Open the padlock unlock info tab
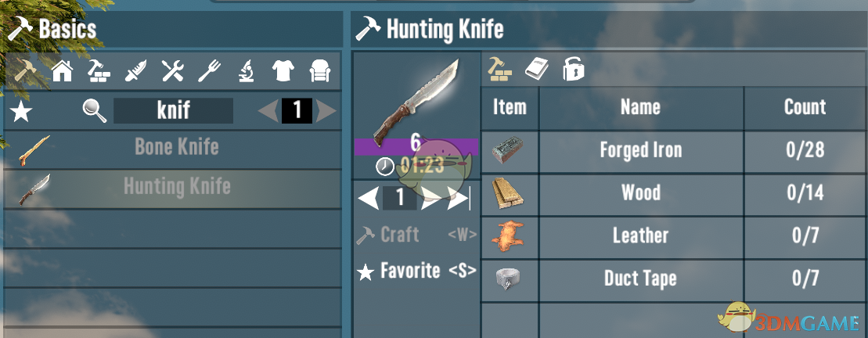 click(573, 69)
